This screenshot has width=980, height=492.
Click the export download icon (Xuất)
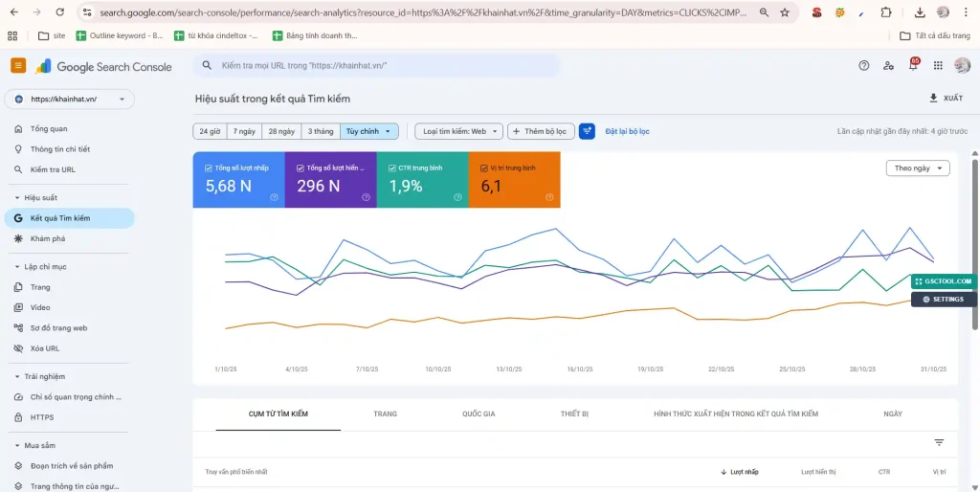click(x=934, y=99)
